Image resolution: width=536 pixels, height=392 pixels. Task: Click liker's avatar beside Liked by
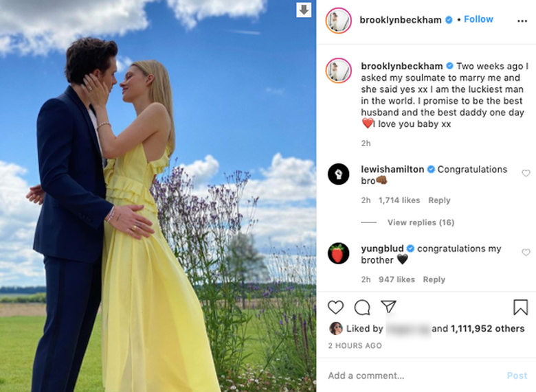335,328
